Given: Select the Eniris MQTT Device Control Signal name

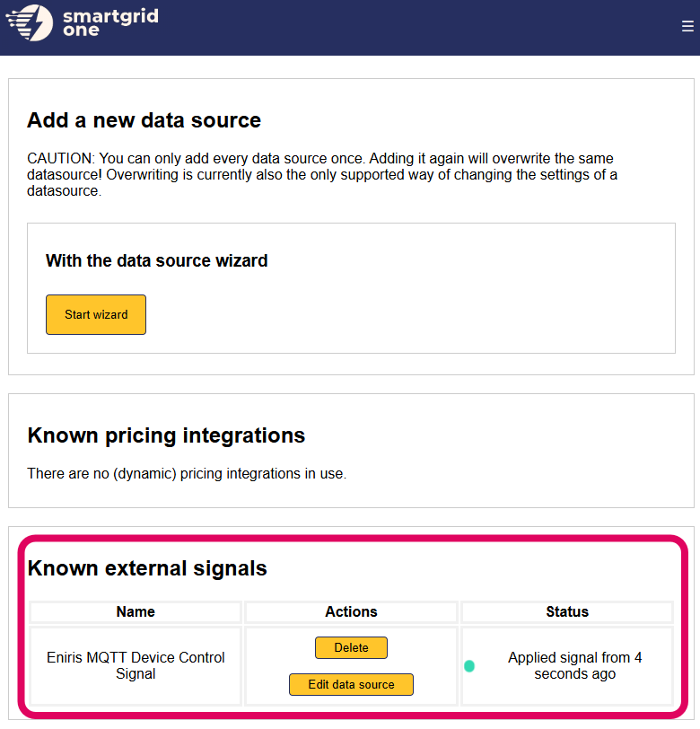Looking at the screenshot, I should click(x=136, y=665).
